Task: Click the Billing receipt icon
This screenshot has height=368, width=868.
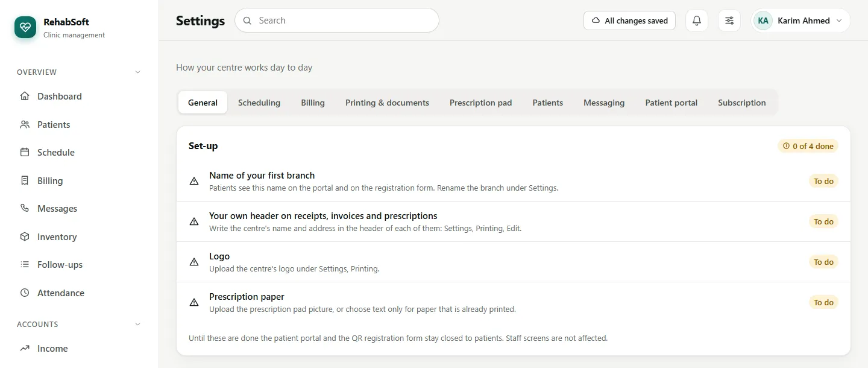Action: tap(25, 180)
